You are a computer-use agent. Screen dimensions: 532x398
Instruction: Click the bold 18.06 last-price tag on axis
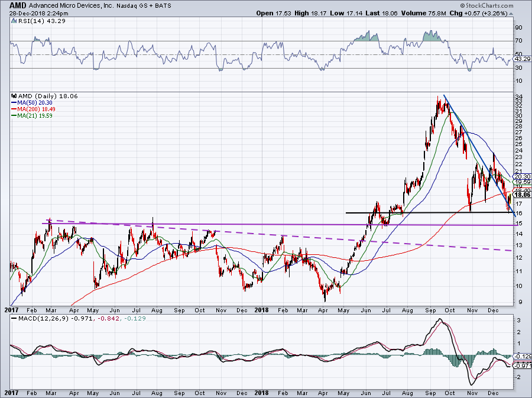(523, 195)
